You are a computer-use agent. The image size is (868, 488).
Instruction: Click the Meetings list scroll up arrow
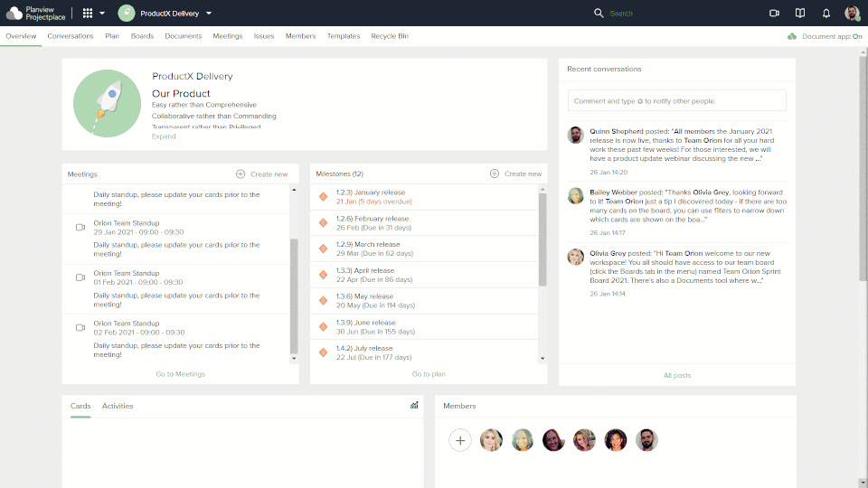tap(294, 190)
